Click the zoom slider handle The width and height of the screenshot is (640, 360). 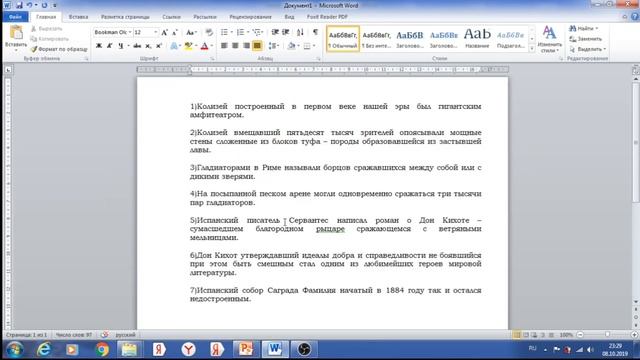(x=608, y=335)
